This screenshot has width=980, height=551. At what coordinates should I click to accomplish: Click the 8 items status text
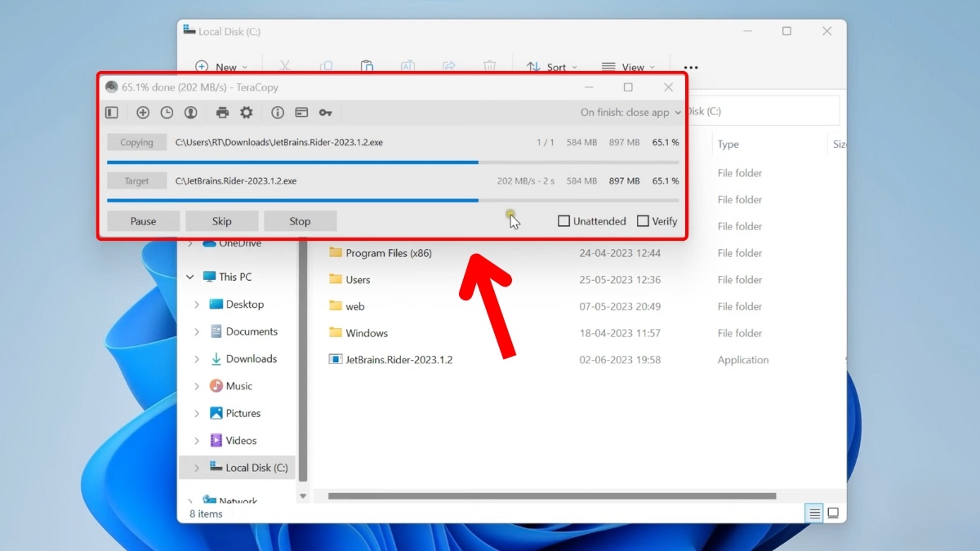(x=206, y=513)
